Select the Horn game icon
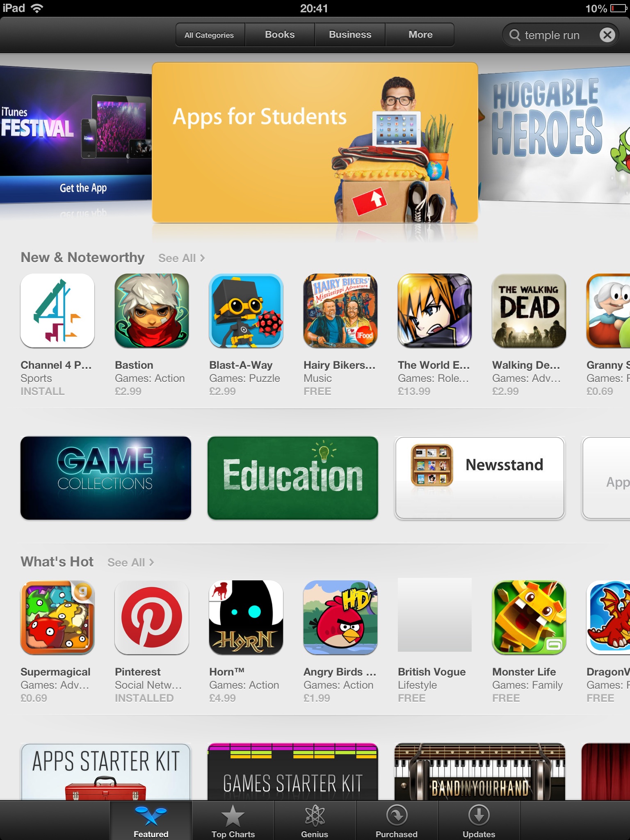Image resolution: width=630 pixels, height=840 pixels. (246, 617)
